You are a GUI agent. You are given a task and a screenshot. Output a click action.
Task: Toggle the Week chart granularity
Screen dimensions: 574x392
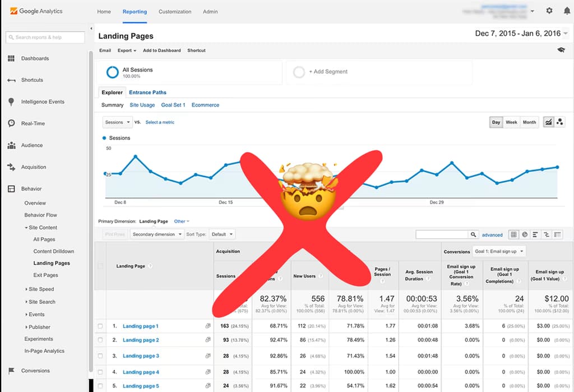[x=511, y=122]
